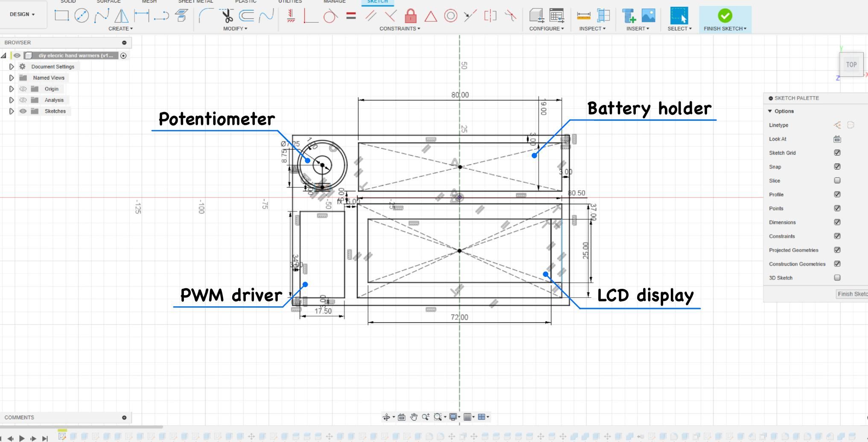Open the Measure tool in Inspect
868x442 pixels.
(x=583, y=16)
